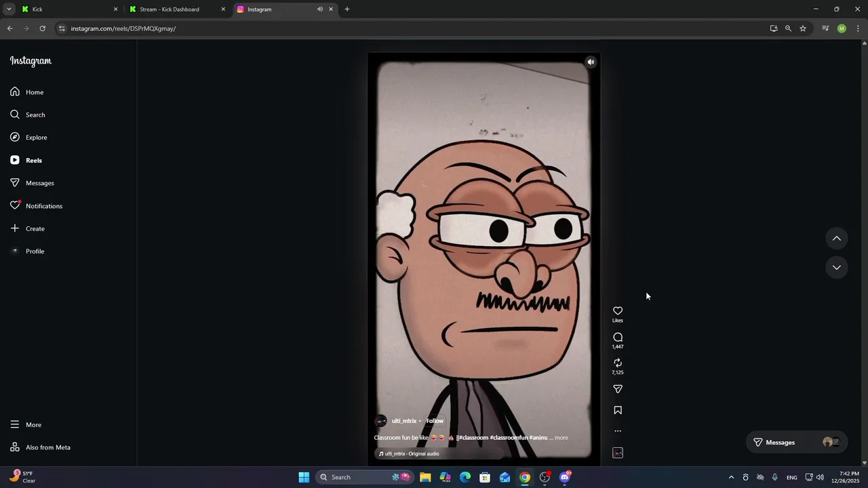Open Discord from taskbar

pyautogui.click(x=565, y=477)
